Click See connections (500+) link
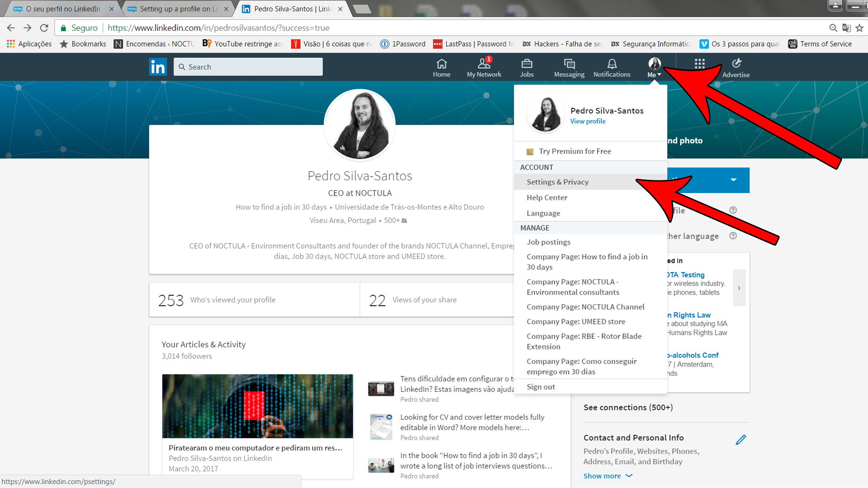 coord(628,407)
